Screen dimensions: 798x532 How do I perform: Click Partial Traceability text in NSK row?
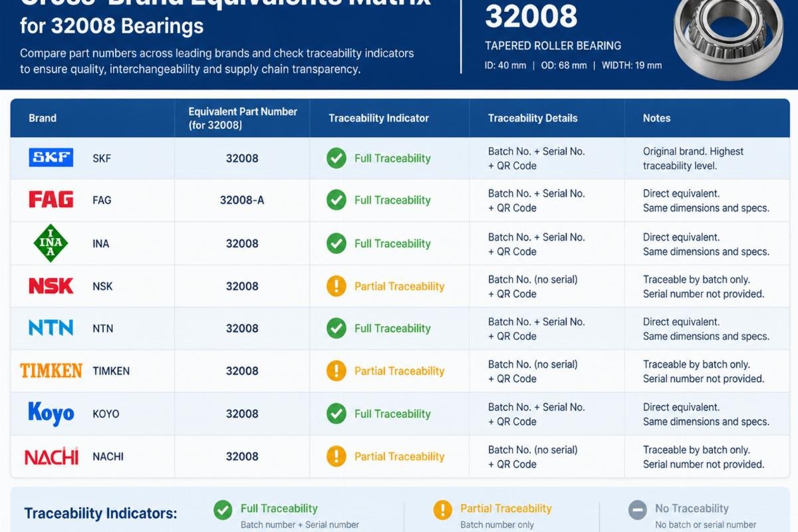tap(399, 286)
